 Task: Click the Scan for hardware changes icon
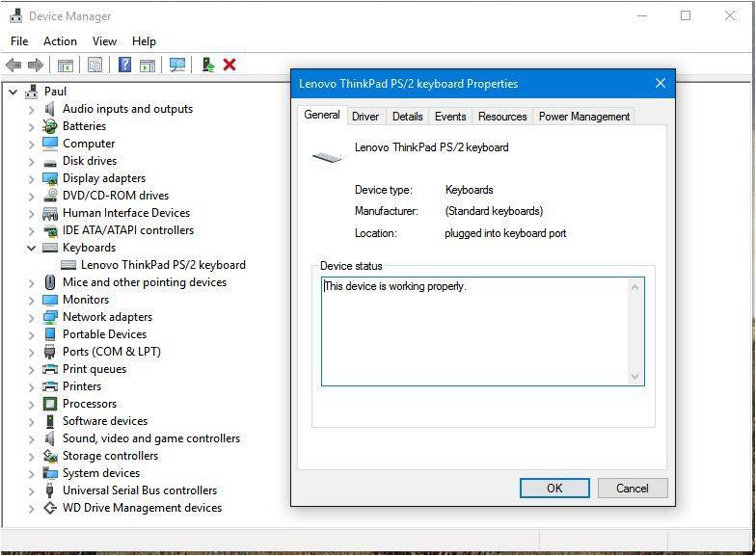177,65
